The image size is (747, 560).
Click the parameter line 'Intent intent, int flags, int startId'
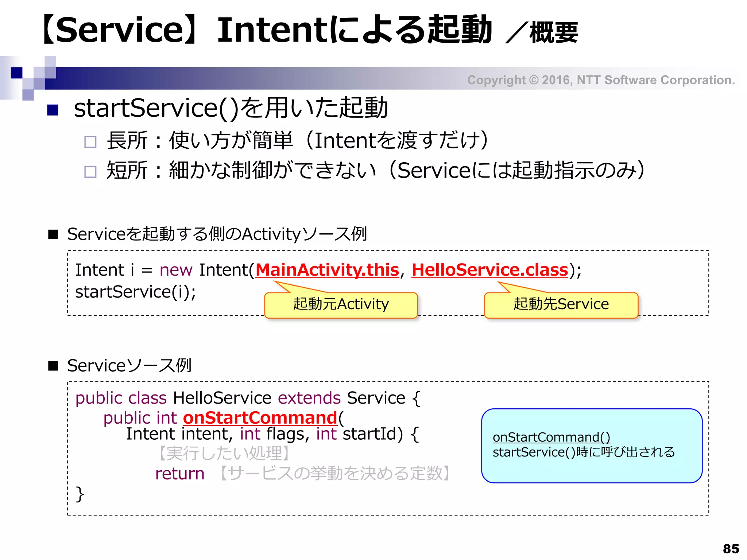coord(264,434)
